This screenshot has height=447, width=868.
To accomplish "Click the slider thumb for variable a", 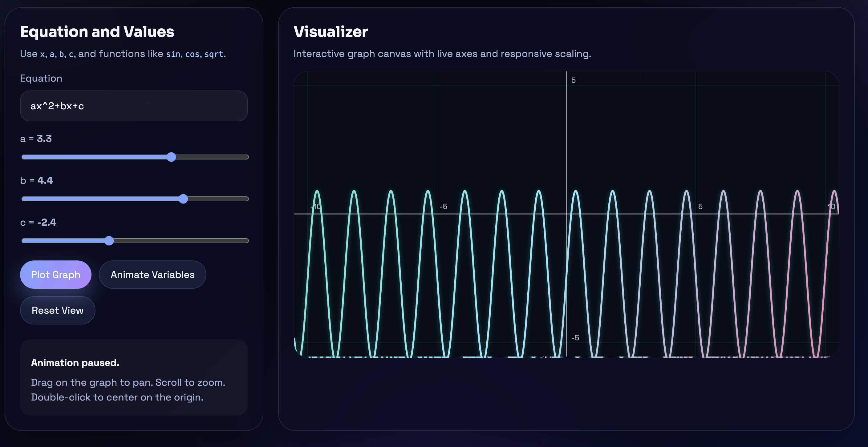I will coord(171,157).
